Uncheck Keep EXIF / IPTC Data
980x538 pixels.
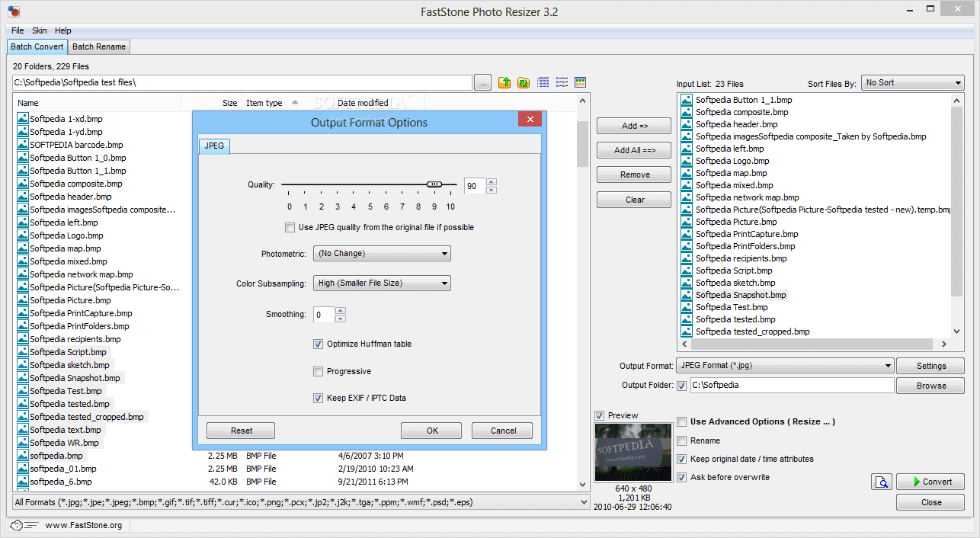tap(319, 398)
